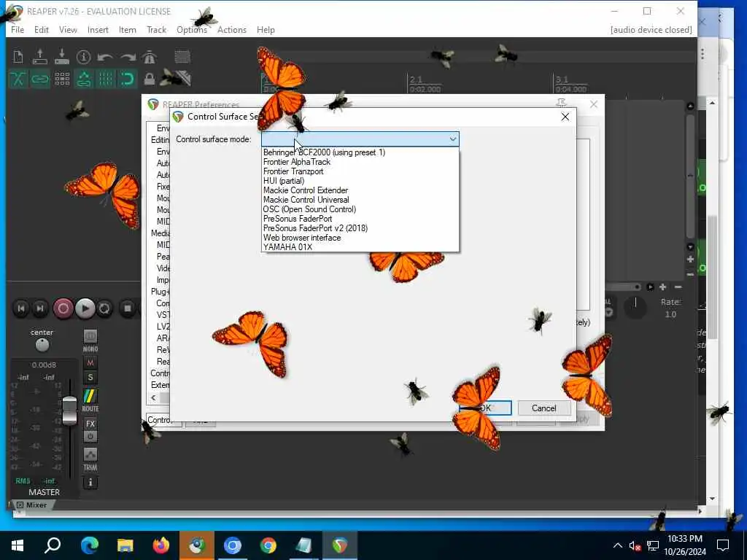This screenshot has height=560, width=747.
Task: Toggle the metronome icon
Action: tap(150, 57)
